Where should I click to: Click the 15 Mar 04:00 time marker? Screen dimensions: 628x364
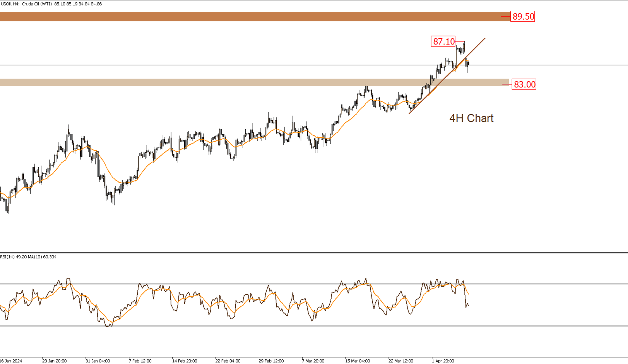coord(358,361)
